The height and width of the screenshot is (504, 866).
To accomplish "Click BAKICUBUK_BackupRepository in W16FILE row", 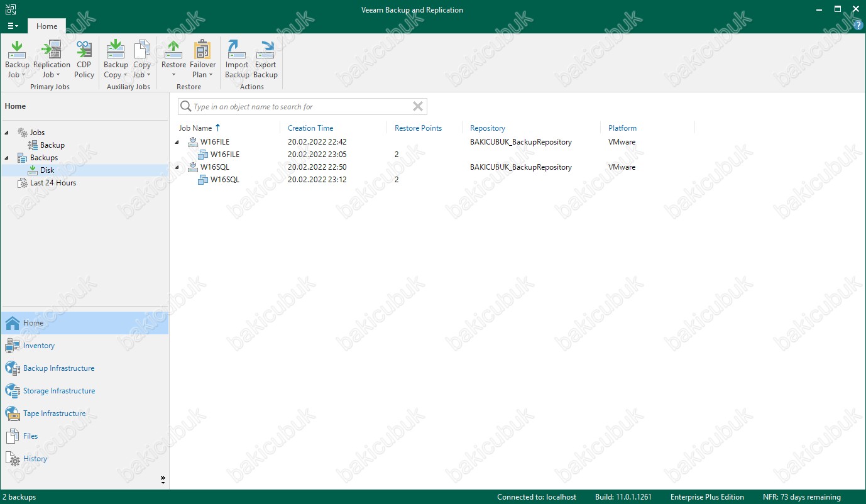I will coord(521,142).
